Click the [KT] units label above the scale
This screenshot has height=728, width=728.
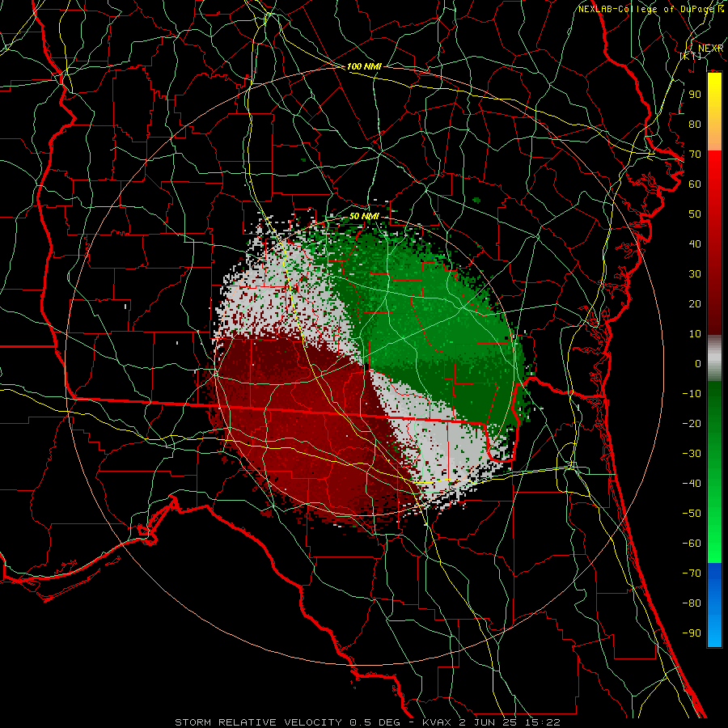point(691,56)
